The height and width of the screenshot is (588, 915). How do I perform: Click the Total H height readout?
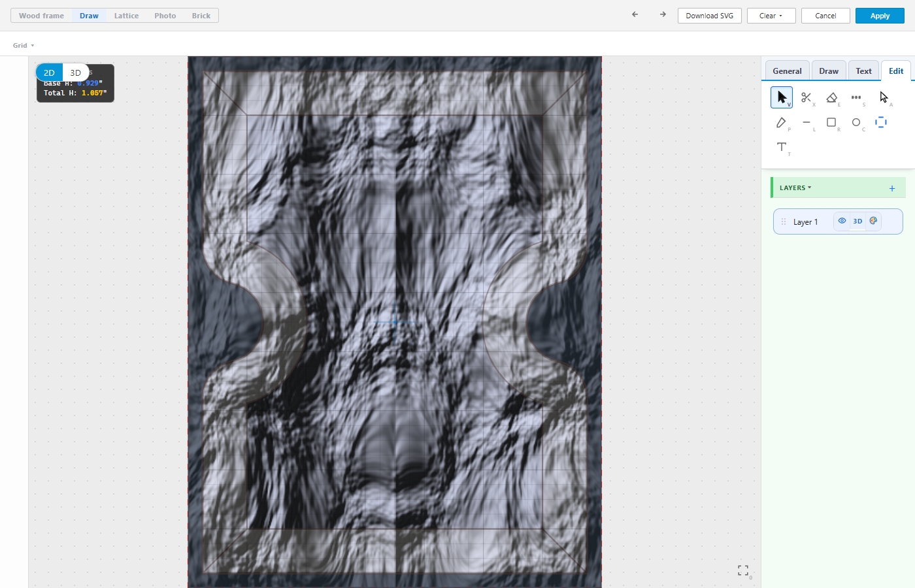(x=75, y=93)
